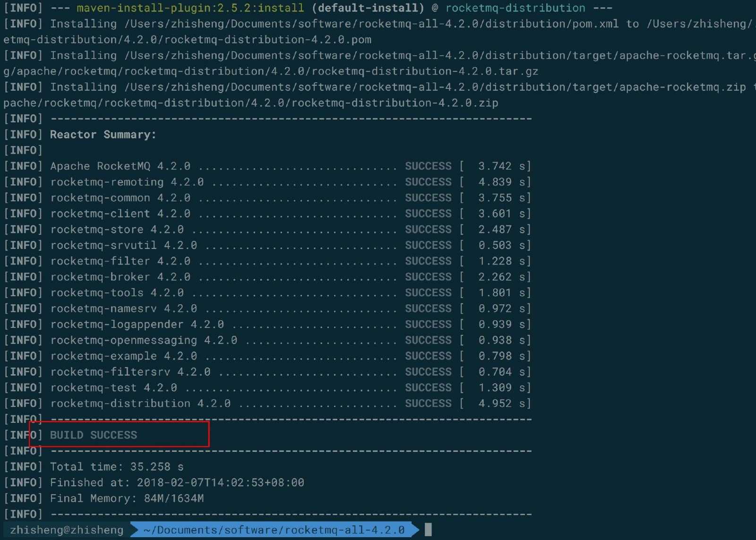Click 'rocketmq-srvutil 4.2.0' module name
The height and width of the screenshot is (540, 756).
pos(124,245)
